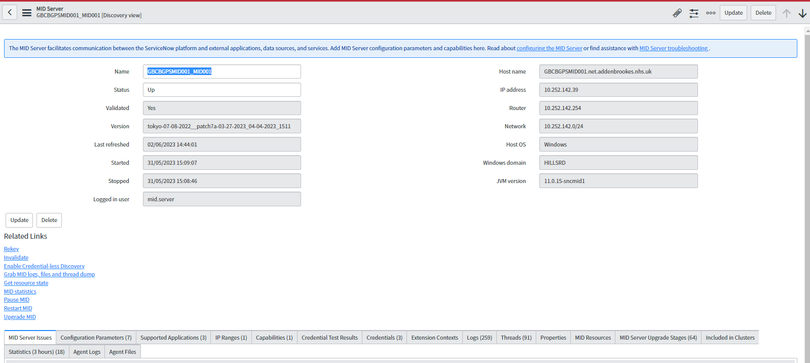810x363 pixels.
Task: Go to previous record with up arrow
Action: pyautogui.click(x=786, y=13)
